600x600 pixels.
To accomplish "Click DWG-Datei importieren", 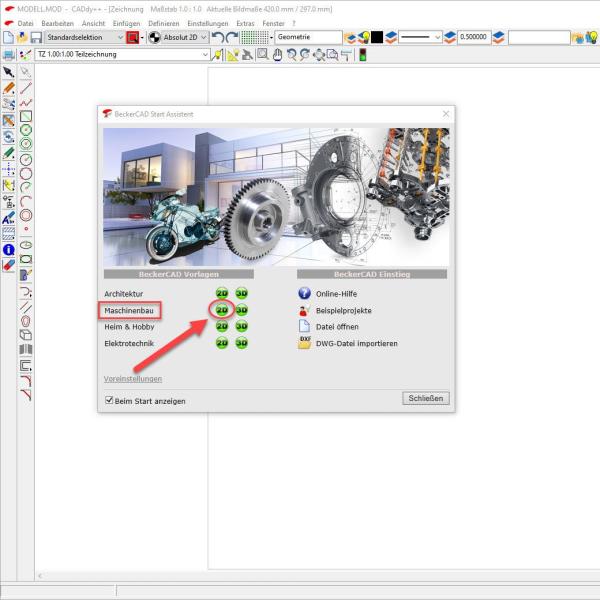I will point(348,343).
